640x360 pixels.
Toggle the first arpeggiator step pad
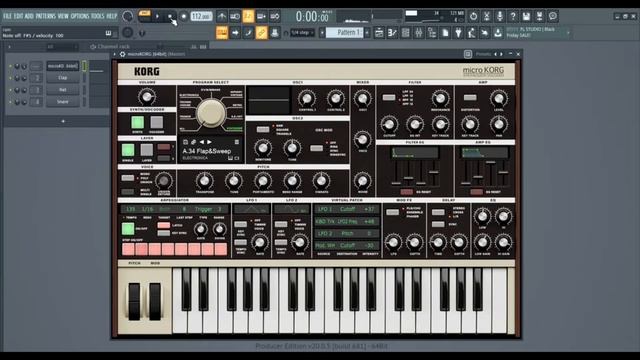click(128, 249)
